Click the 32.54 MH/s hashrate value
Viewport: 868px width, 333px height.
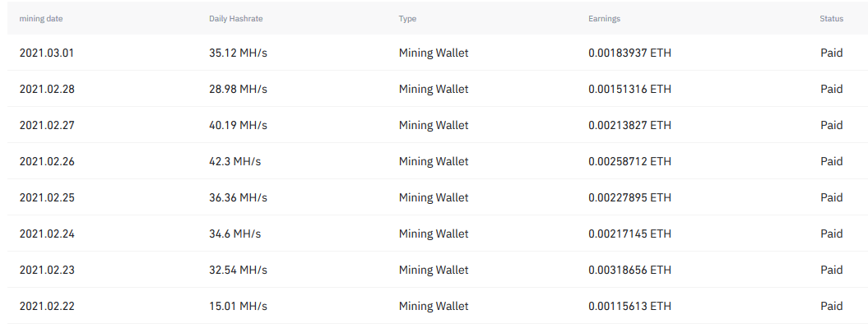[238, 270]
